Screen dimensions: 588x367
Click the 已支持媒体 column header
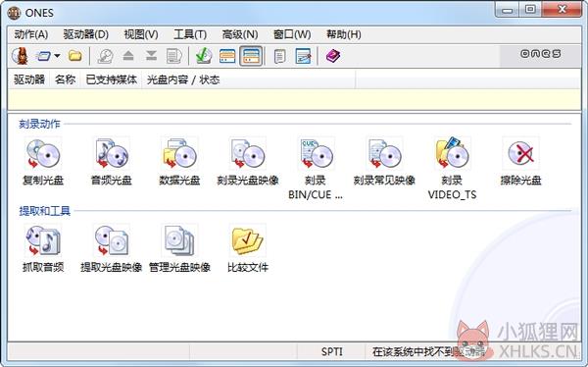click(x=112, y=79)
